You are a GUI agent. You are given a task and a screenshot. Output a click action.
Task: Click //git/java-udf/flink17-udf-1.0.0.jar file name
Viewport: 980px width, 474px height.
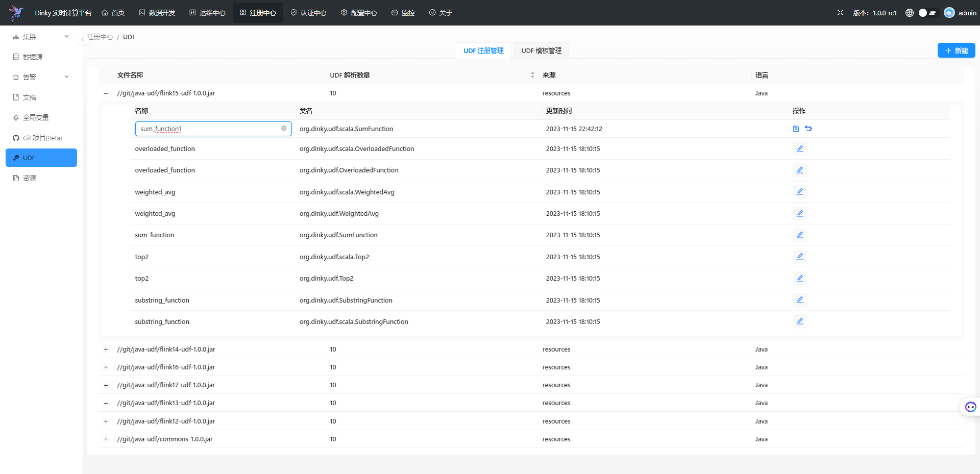pos(166,385)
